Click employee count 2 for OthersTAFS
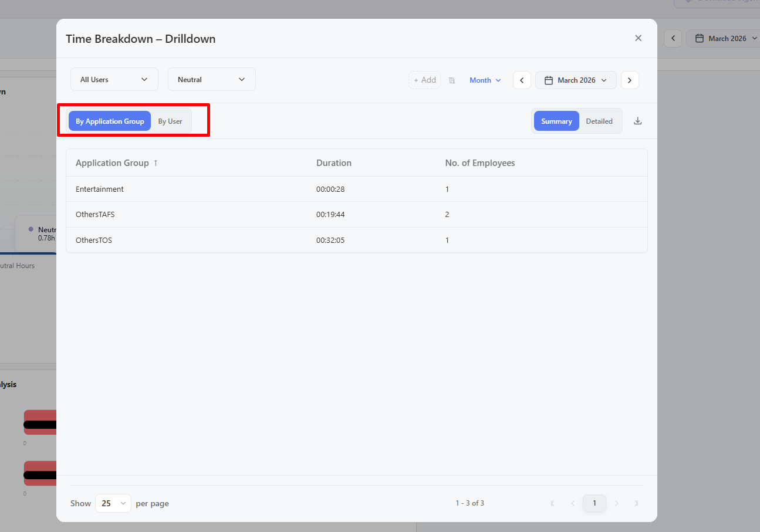The height and width of the screenshot is (532, 760). (x=447, y=215)
